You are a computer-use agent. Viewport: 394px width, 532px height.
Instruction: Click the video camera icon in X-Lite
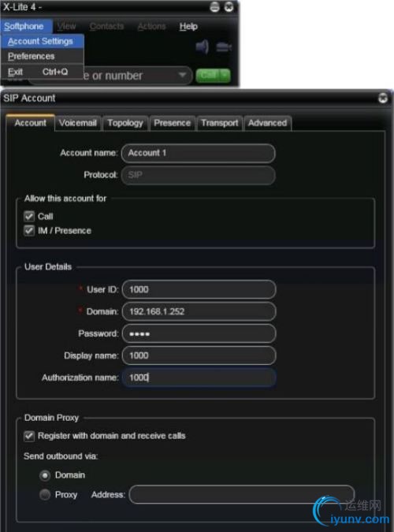point(224,47)
